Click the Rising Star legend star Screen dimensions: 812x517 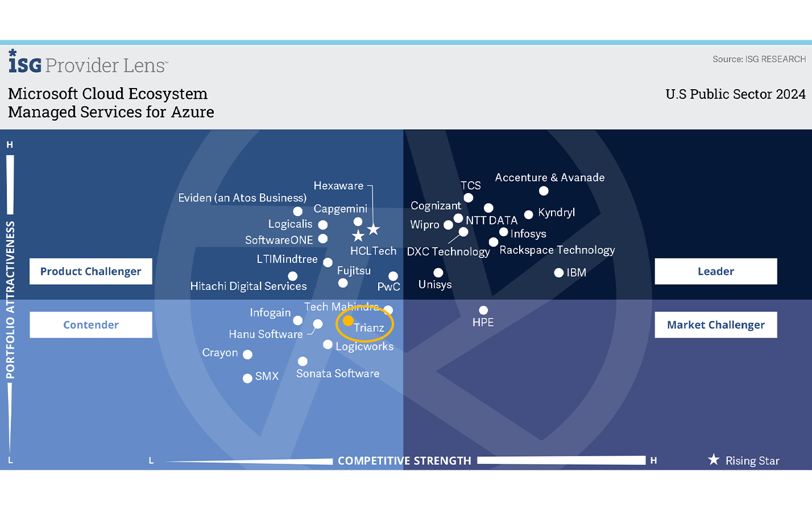click(714, 460)
